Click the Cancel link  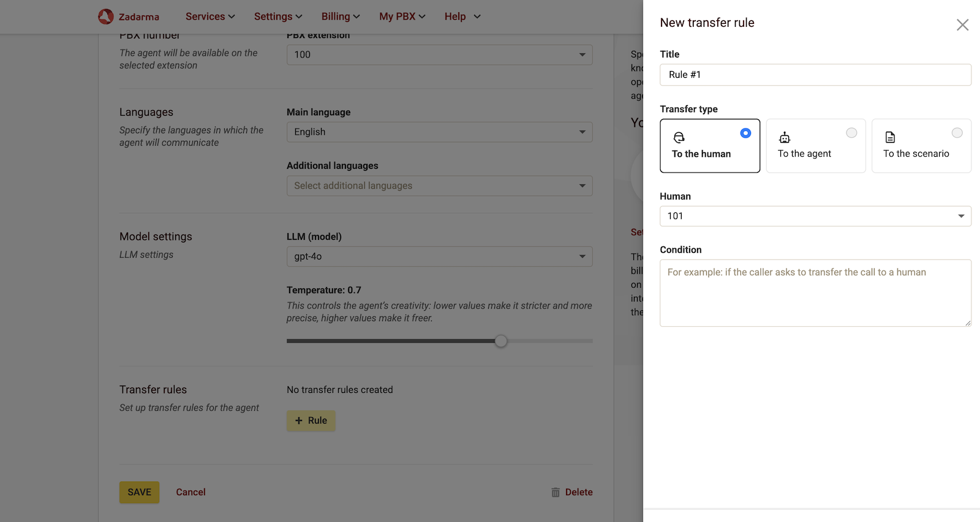[x=190, y=492]
